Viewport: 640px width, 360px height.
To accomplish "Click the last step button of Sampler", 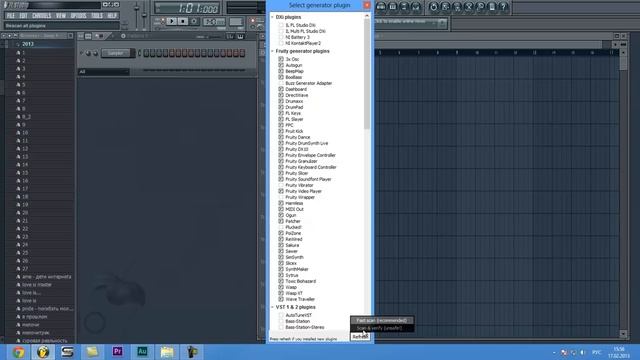I will (x=242, y=53).
